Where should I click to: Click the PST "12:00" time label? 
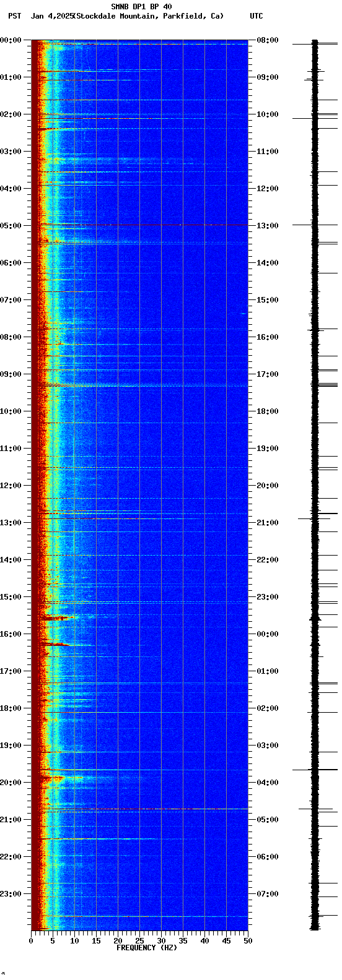(x=11, y=486)
